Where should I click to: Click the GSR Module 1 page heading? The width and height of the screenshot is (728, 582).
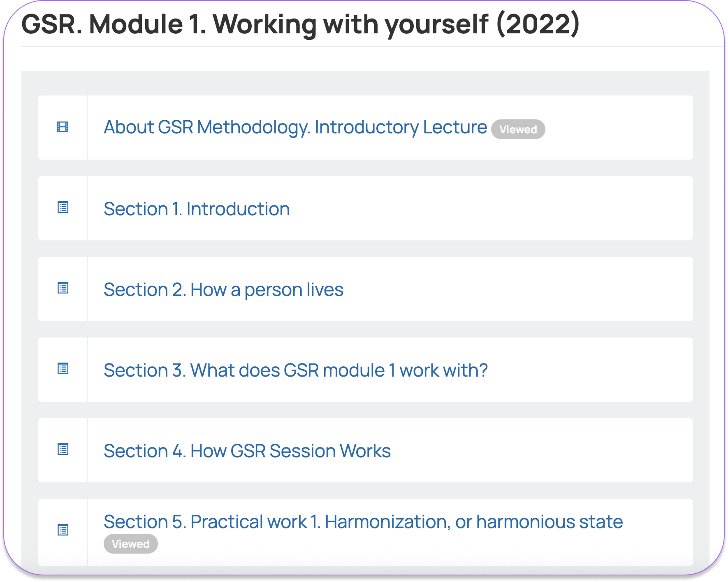(x=300, y=24)
